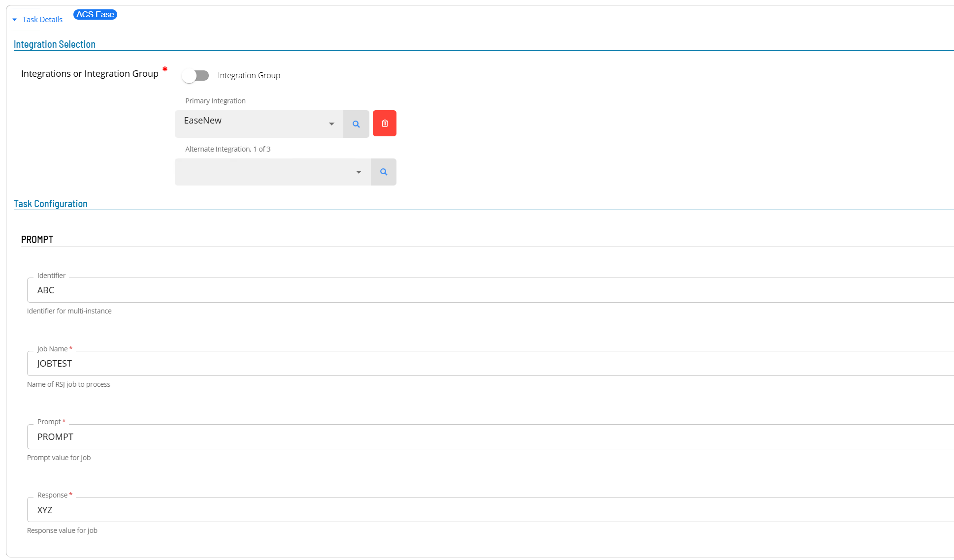Click the 'Prompt value for job' hint
954x560 pixels.
click(59, 458)
